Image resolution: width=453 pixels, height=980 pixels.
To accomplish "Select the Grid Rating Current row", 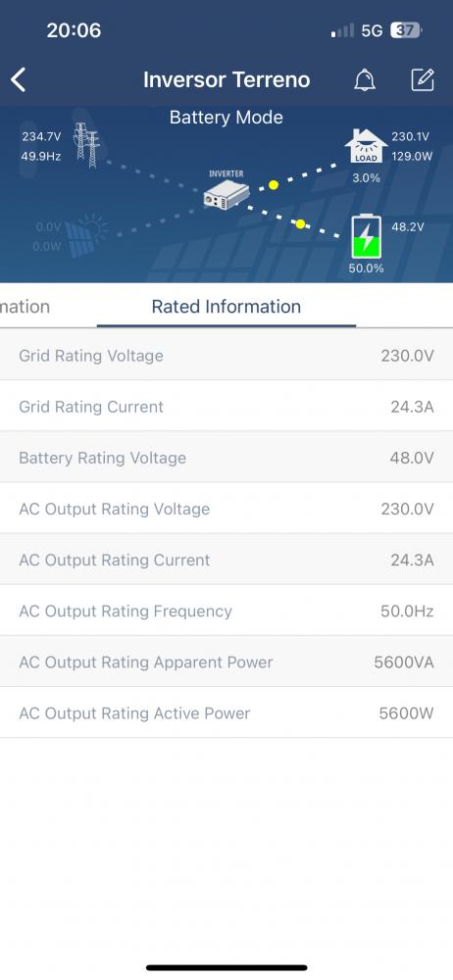I will coord(226,407).
